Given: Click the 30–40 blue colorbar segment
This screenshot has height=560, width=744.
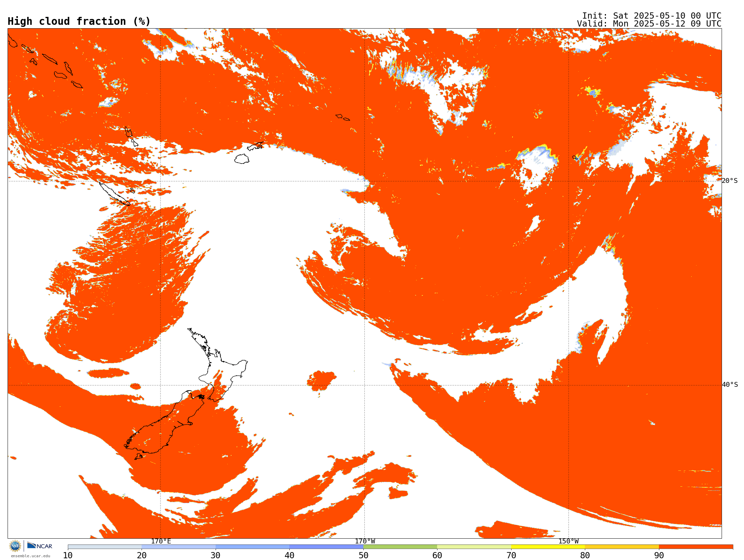Looking at the screenshot, I should coord(252,547).
